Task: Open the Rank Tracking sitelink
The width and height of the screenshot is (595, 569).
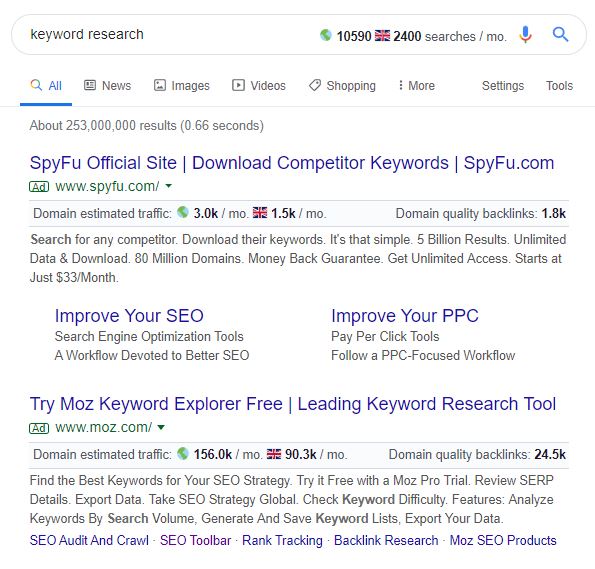Action: (282, 540)
